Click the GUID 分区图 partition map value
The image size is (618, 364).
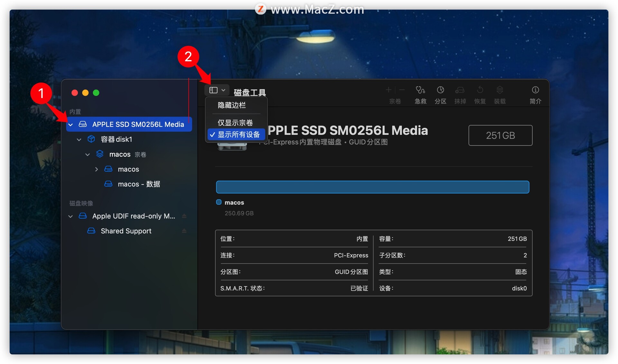tap(351, 272)
